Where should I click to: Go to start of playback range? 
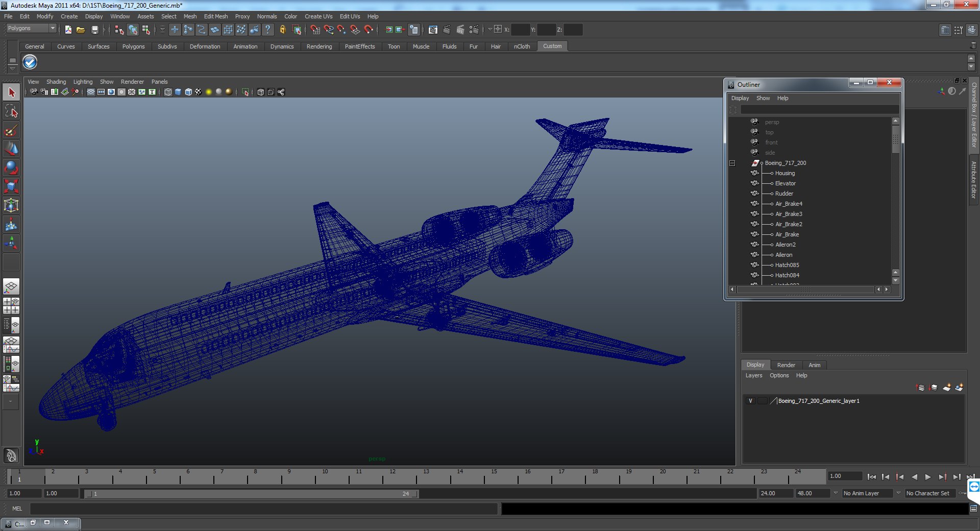(x=872, y=477)
